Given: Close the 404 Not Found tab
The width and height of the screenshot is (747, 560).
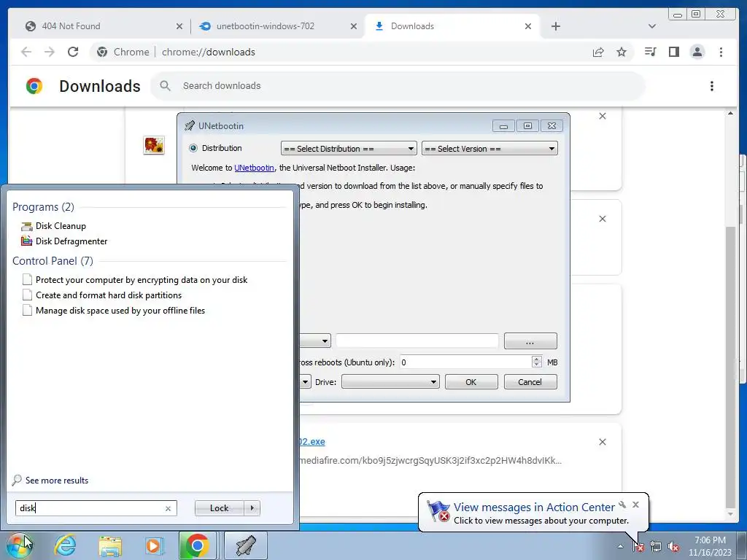Looking at the screenshot, I should 179,26.
